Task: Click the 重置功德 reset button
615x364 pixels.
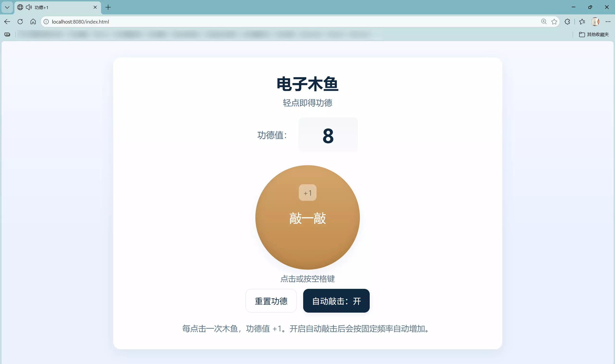Action: [271, 301]
